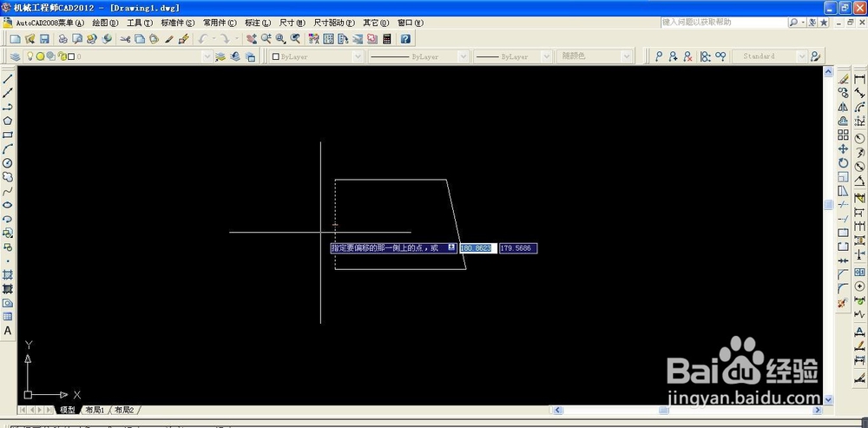Switch to the 布局1 tab
This screenshot has height=428, width=868.
click(95, 411)
